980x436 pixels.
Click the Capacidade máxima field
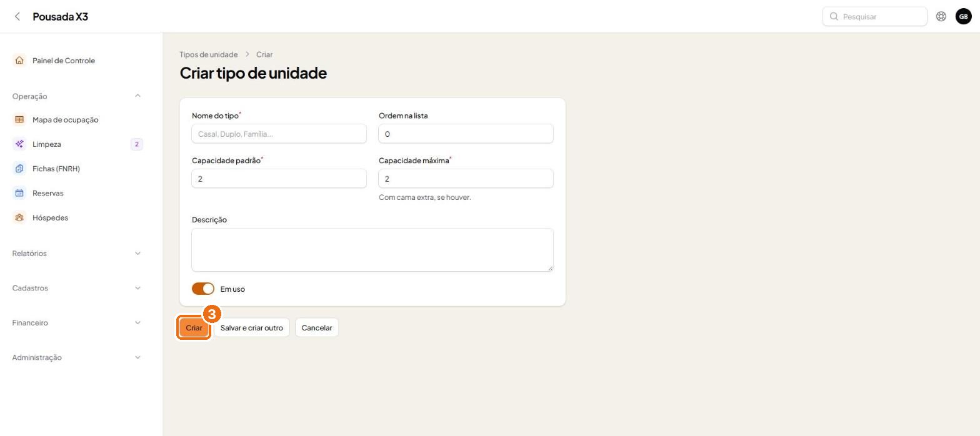466,179
